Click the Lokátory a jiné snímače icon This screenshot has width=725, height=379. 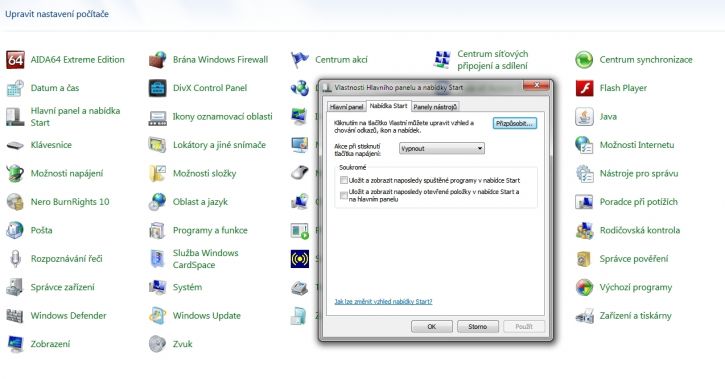click(158, 145)
